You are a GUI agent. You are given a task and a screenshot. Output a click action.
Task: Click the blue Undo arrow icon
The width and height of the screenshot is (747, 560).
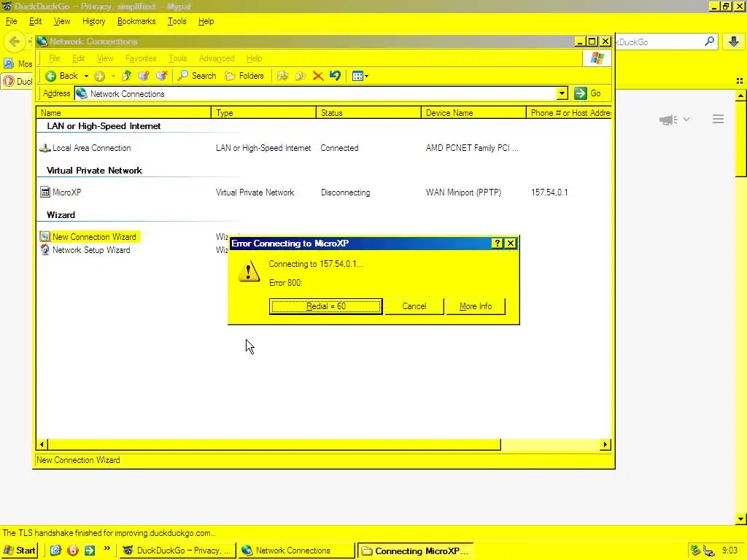tap(335, 76)
